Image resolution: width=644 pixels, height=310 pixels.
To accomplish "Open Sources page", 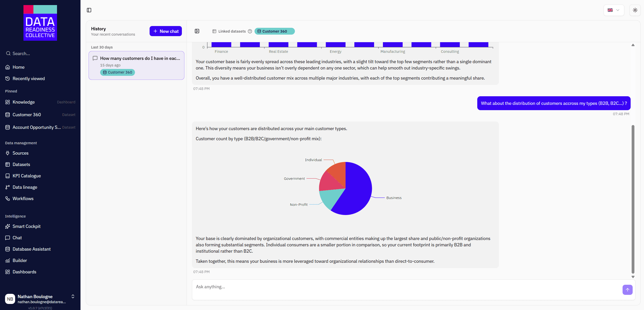I will [x=40, y=153].
